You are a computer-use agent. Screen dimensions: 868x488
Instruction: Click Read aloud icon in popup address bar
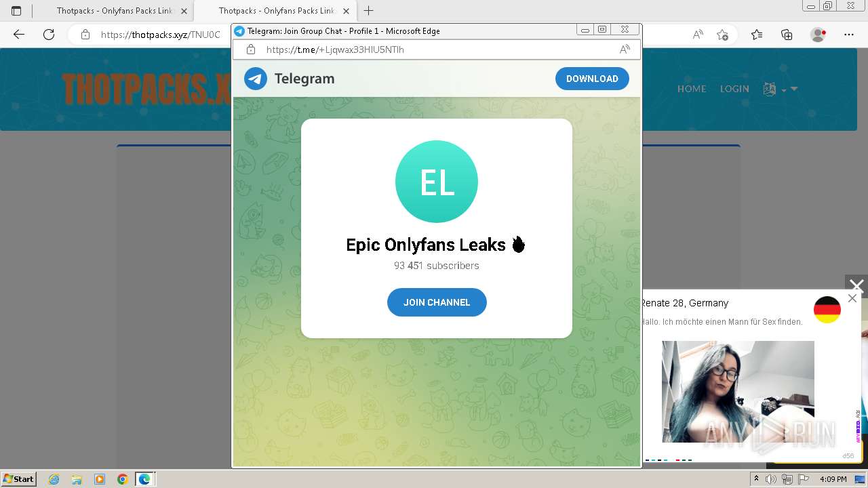pyautogui.click(x=625, y=49)
